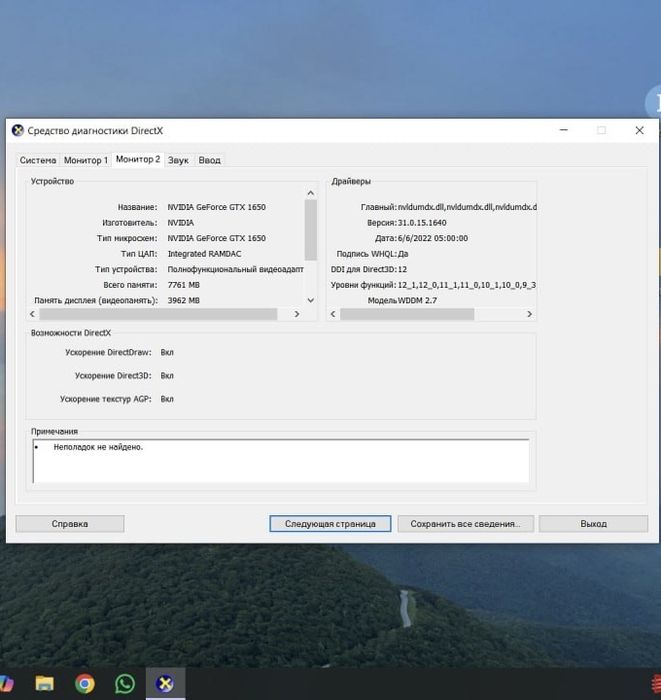Image resolution: width=661 pixels, height=700 pixels.
Task: Click the DirectX icon in title bar
Action: (x=17, y=130)
